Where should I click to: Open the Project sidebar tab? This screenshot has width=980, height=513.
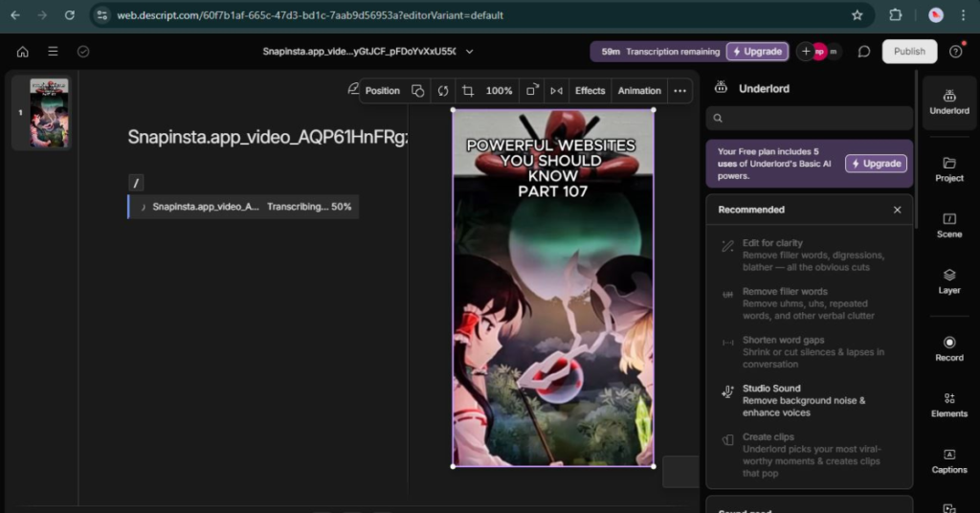(948, 169)
